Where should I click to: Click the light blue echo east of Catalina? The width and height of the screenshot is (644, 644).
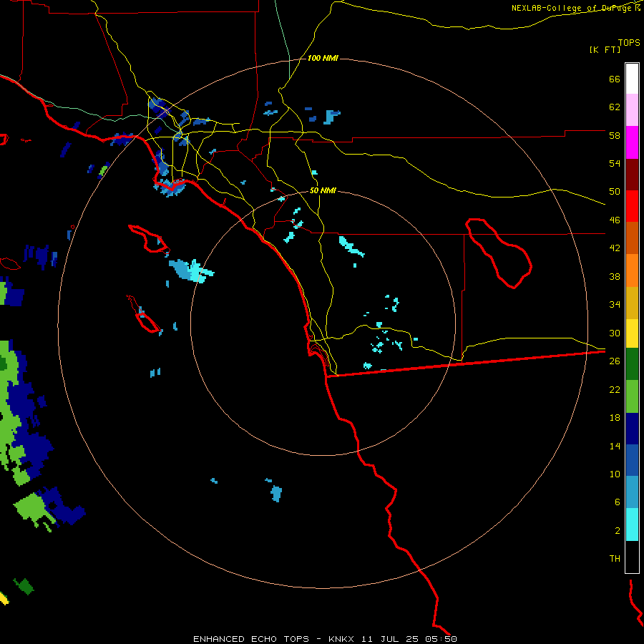tap(191, 270)
